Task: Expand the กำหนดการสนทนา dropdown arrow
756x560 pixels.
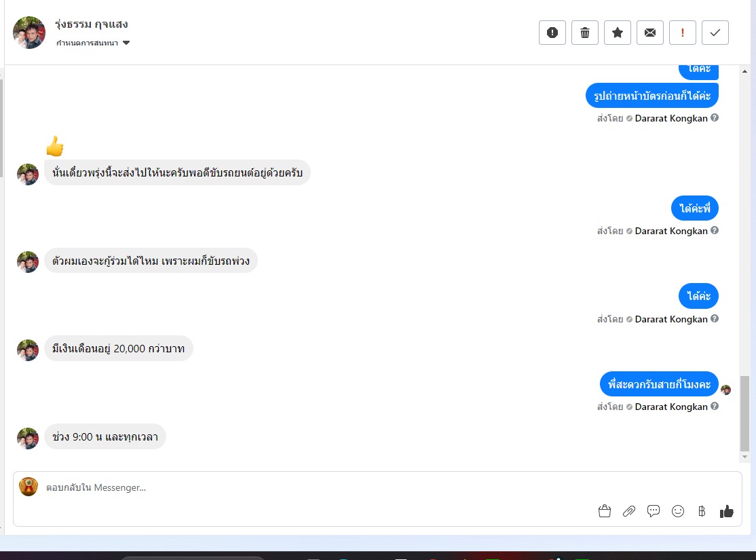Action: pos(126,43)
